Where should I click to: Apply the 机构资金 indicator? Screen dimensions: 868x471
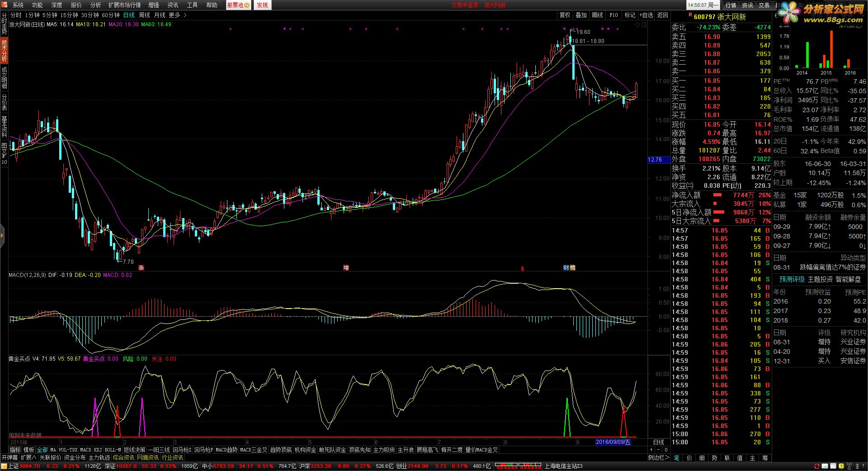[305, 450]
